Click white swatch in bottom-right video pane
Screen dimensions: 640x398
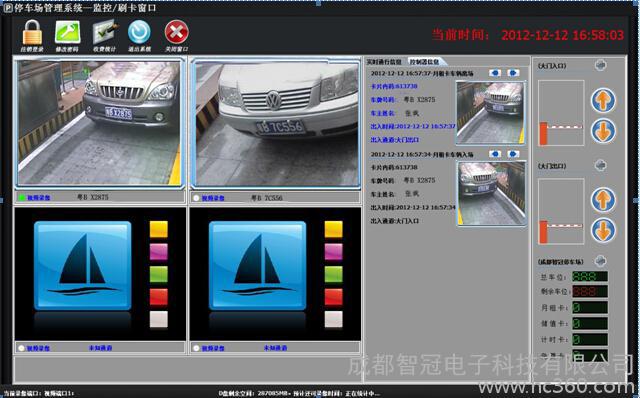[333, 319]
